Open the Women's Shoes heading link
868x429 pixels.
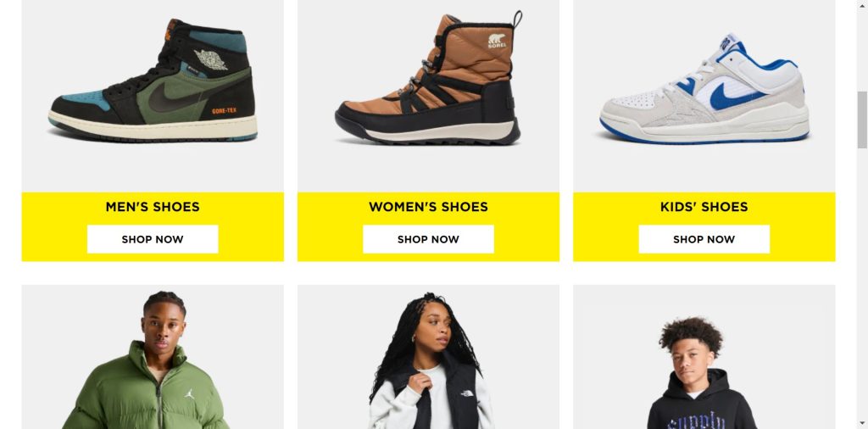[428, 207]
